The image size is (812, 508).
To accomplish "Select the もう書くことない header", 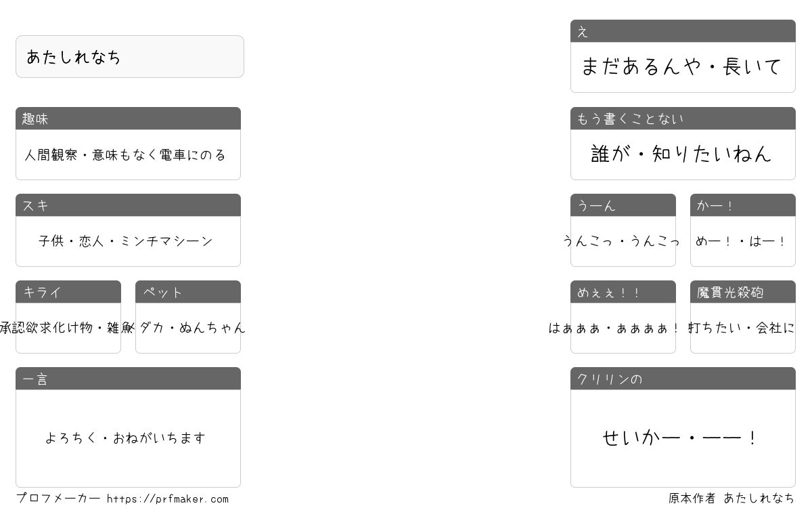I will [683, 119].
